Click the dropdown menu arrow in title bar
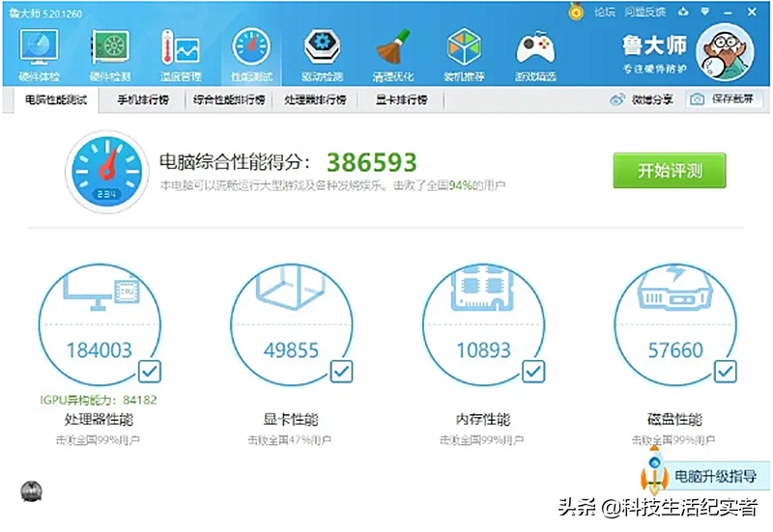Screen dimensions: 773x532 point(705,12)
